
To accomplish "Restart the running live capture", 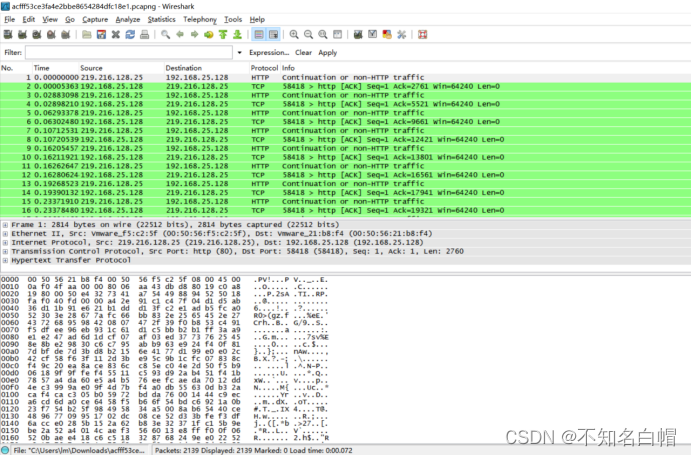I will tap(66, 34).
